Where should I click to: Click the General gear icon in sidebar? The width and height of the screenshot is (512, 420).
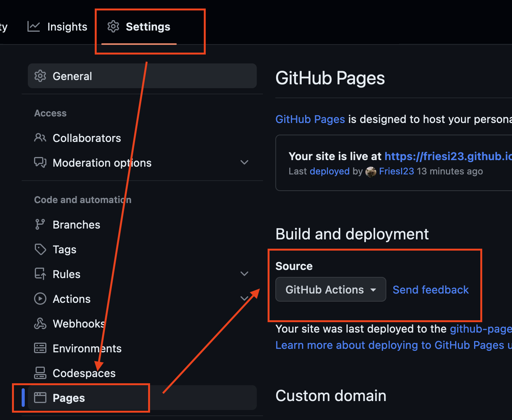coord(40,76)
